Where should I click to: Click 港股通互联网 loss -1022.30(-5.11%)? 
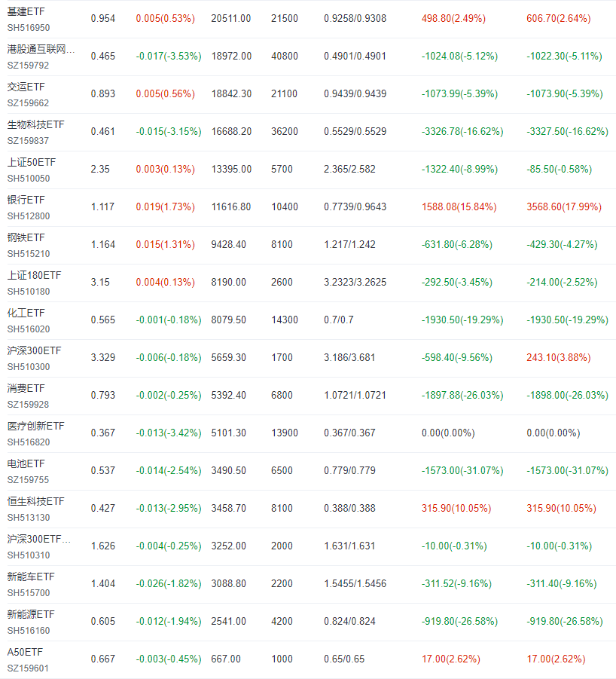pyautogui.click(x=564, y=57)
